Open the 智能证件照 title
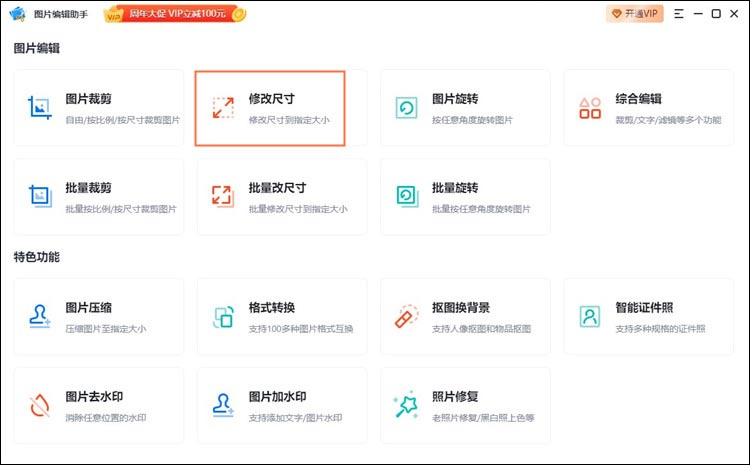Viewport: 750px width, 465px height. pos(644,308)
